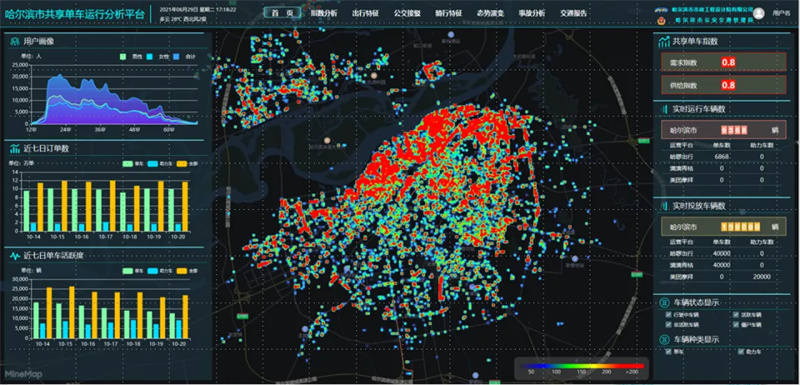Click the 近七日订单数 bar chart icon
Image resolution: width=800 pixels, height=385 pixels.
tap(14, 149)
